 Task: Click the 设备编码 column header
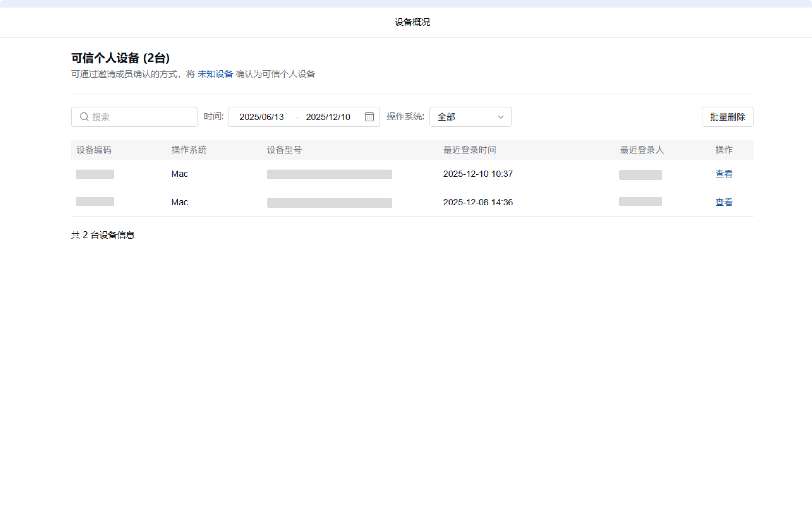(94, 150)
